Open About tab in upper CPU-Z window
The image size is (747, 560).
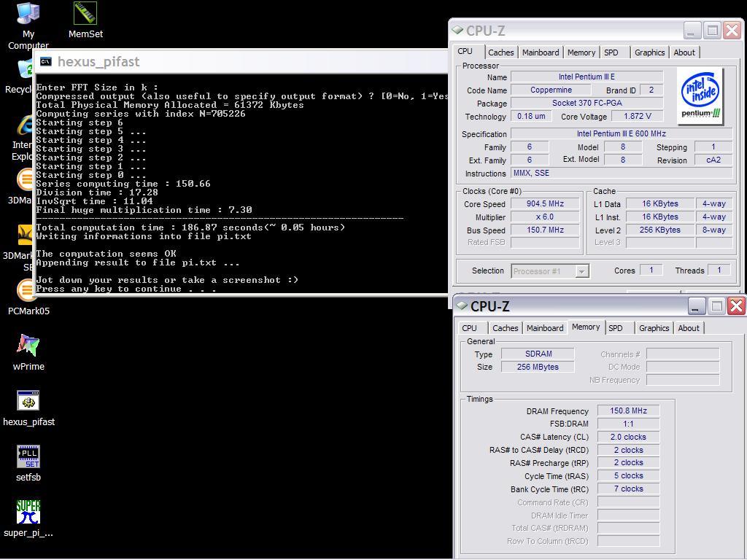pyautogui.click(x=684, y=52)
